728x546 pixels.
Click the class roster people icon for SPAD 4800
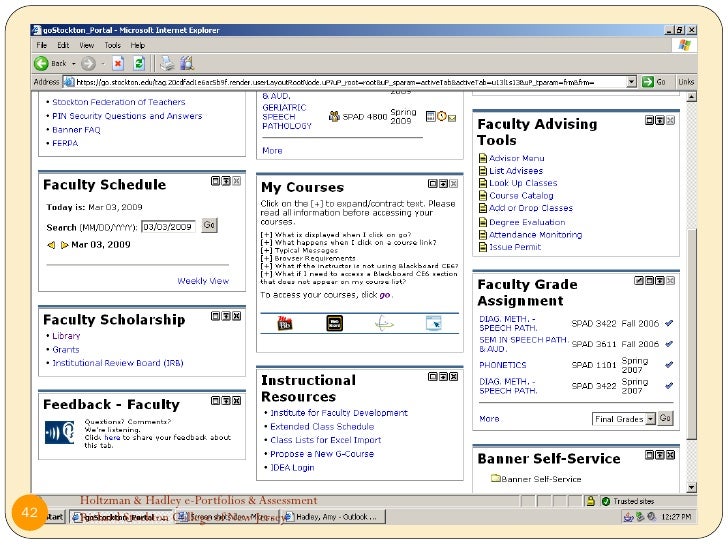click(x=334, y=116)
